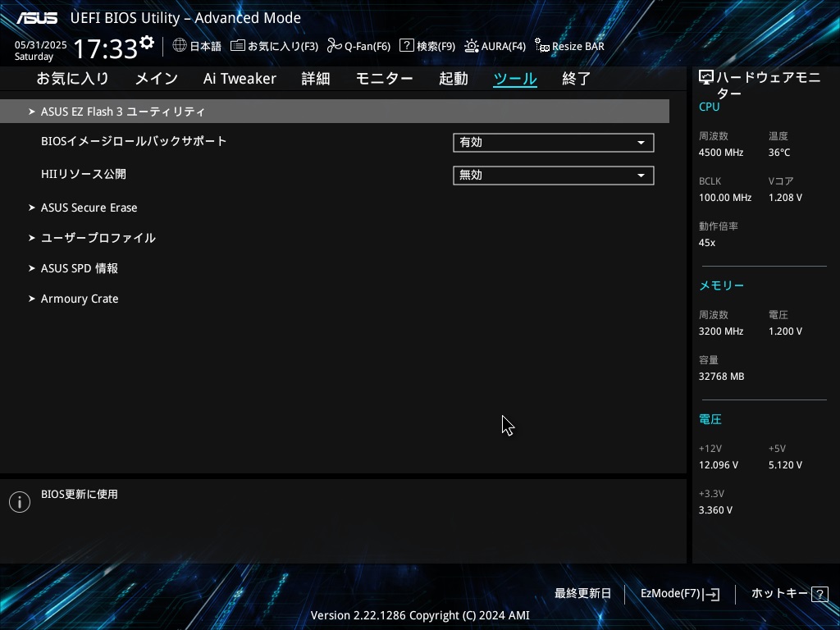Image resolution: width=840 pixels, height=630 pixels.
Task: Click the ハードウェアモニター panel title
Action: pyautogui.click(x=769, y=85)
